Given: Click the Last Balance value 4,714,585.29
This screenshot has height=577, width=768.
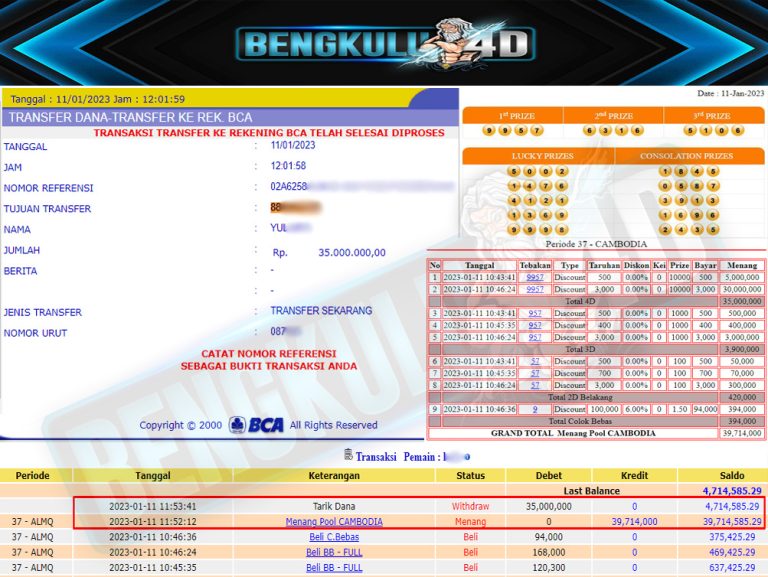Looking at the screenshot, I should point(732,491).
